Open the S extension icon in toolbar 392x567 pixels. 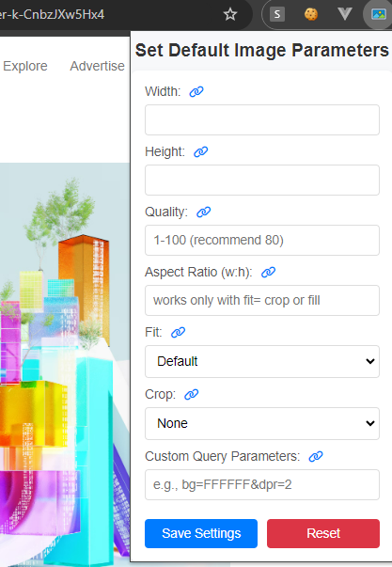click(277, 14)
